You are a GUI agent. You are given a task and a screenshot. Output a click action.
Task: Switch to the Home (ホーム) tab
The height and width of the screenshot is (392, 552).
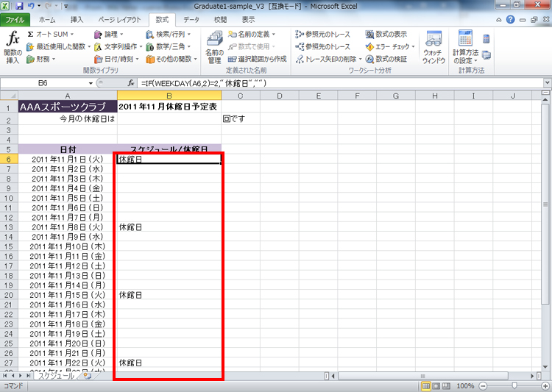click(x=47, y=20)
